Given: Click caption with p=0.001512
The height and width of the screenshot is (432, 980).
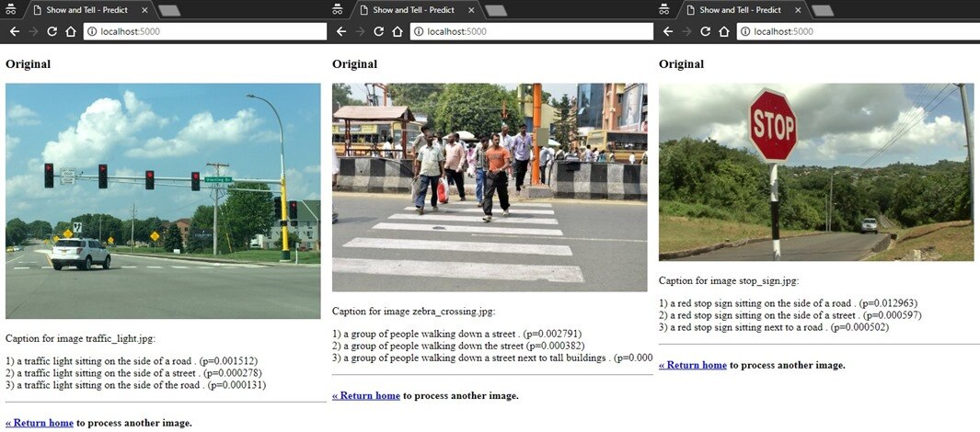Looking at the screenshot, I should pyautogui.click(x=132, y=361).
